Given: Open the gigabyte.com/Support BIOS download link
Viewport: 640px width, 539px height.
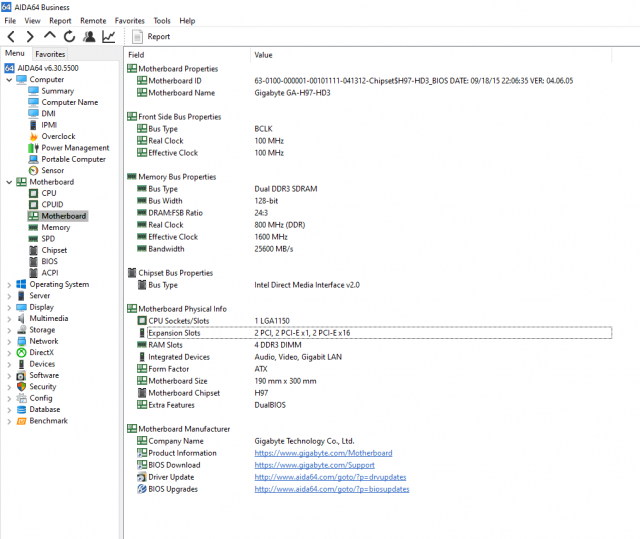Looking at the screenshot, I should coord(314,465).
